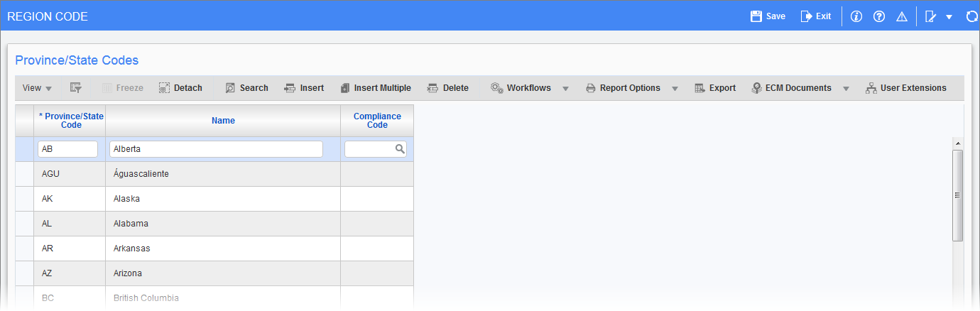
Task: Sort by Compliance Code column header
Action: 377,121
